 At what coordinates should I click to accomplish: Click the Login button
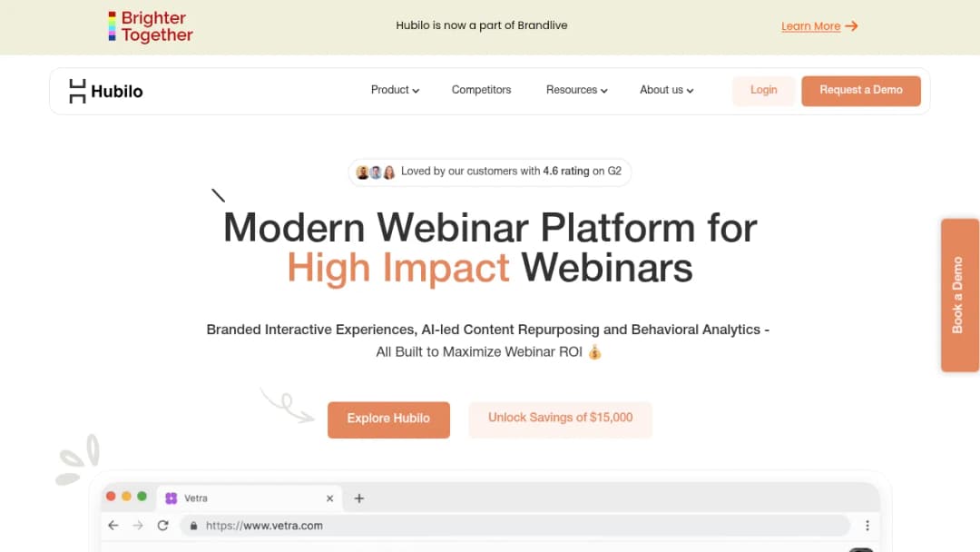[x=764, y=91]
